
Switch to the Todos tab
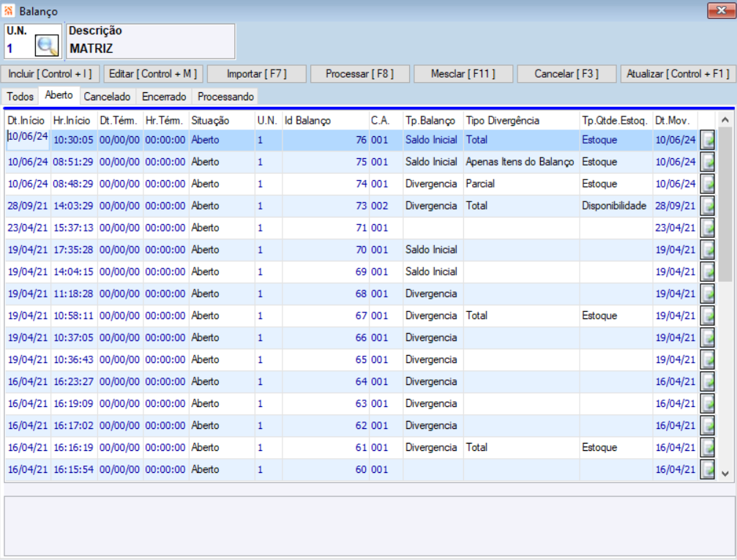coord(20,97)
